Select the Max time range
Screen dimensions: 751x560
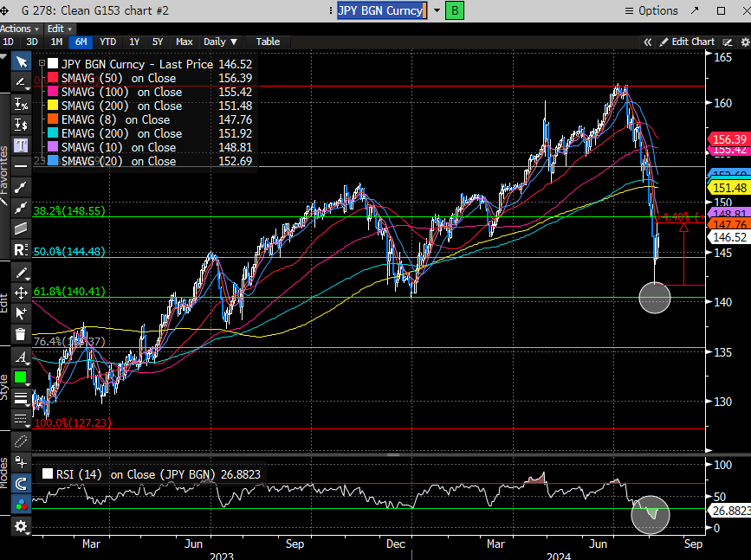click(184, 42)
